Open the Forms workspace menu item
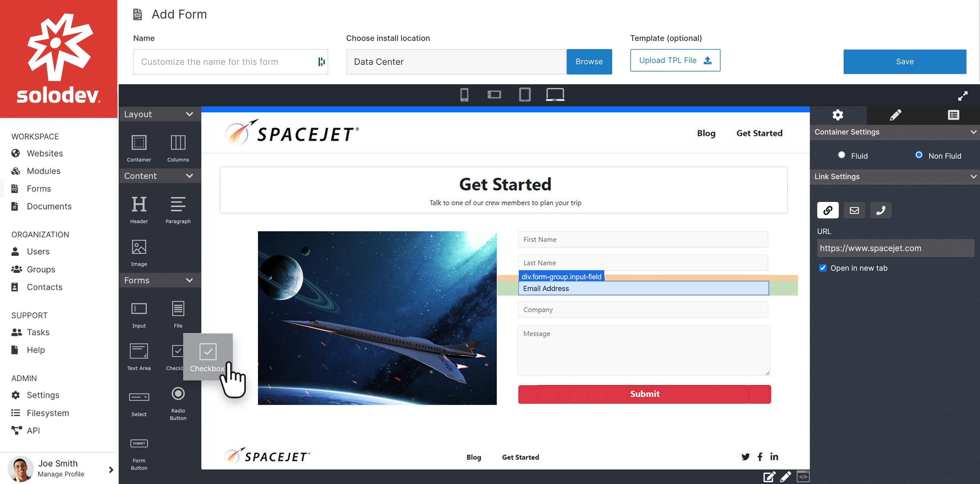Viewport: 980px width, 484px height. [x=38, y=187]
